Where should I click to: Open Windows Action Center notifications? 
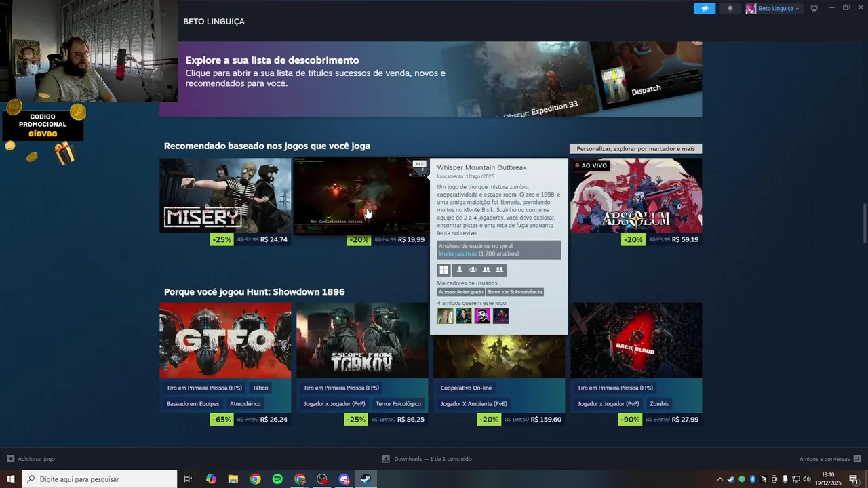(853, 479)
